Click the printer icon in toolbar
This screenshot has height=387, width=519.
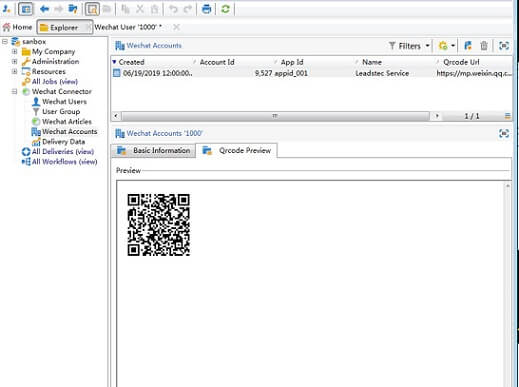(206, 9)
